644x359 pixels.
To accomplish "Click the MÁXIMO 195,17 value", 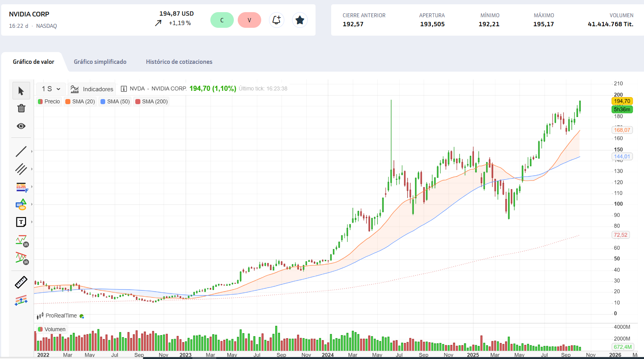I will click(x=544, y=24).
